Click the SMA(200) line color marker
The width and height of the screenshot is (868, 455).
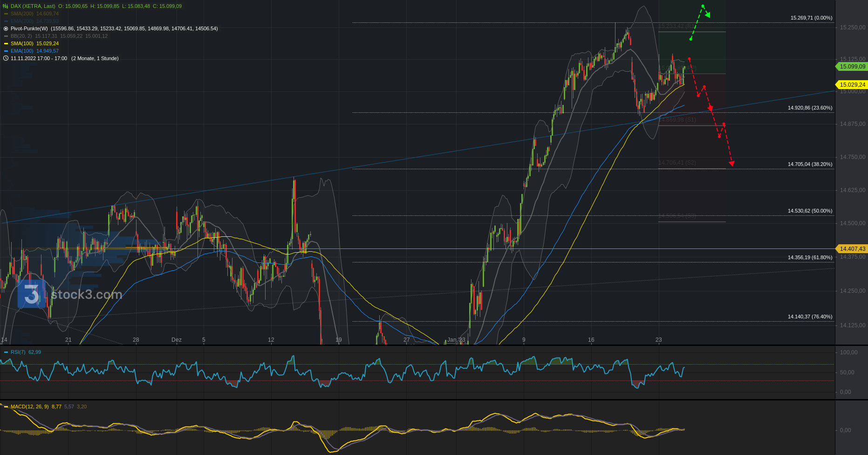pos(6,14)
